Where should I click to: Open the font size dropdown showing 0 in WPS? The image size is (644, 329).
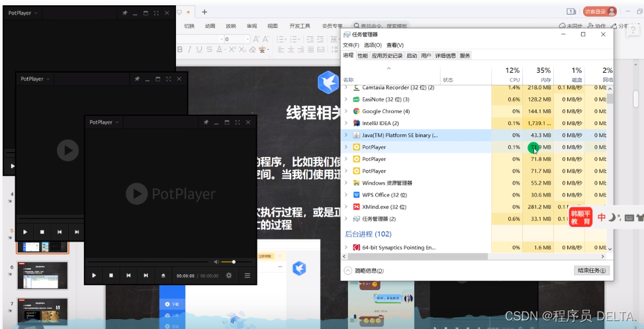click(x=248, y=40)
